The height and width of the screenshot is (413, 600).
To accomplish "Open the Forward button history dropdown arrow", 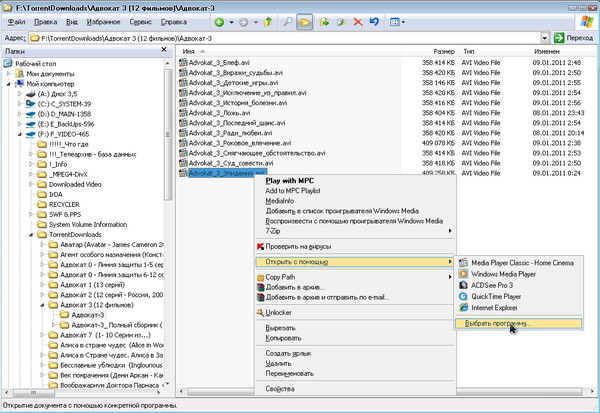I will tap(256, 22).
